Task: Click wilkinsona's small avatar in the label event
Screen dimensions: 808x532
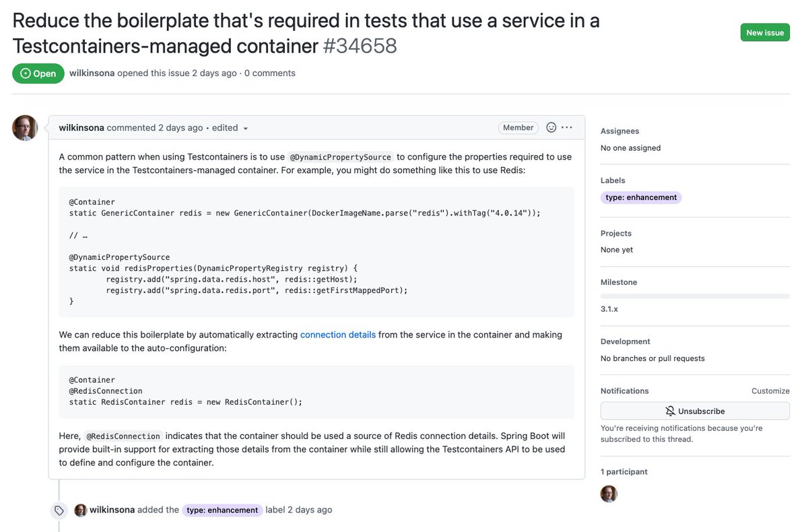Action: tap(81, 510)
